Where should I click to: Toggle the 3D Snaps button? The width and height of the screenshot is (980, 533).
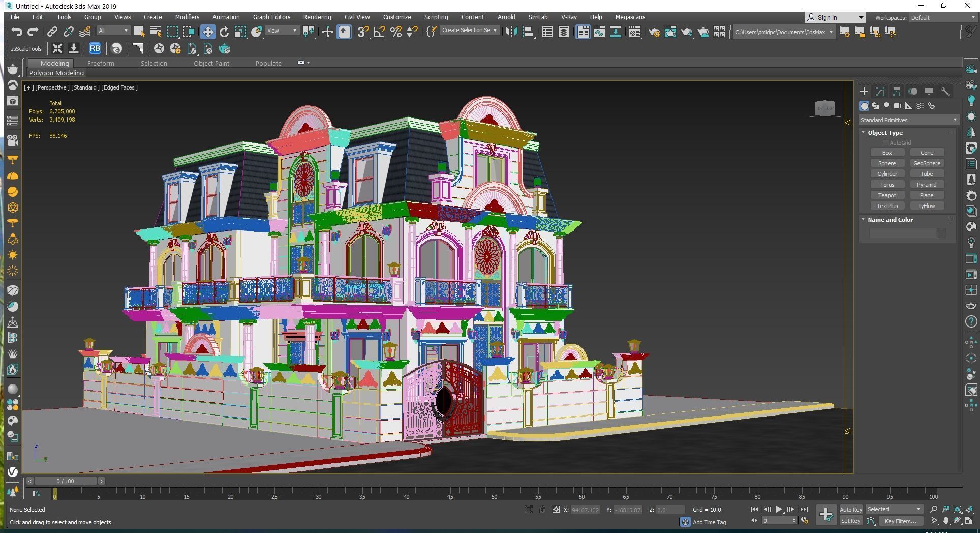point(362,32)
